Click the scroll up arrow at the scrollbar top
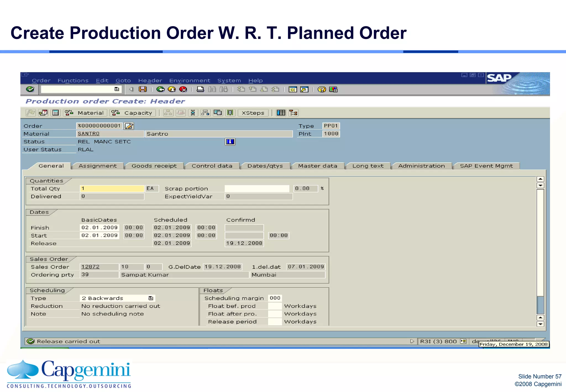Screen dimensions: 566x392 pyautogui.click(x=540, y=179)
